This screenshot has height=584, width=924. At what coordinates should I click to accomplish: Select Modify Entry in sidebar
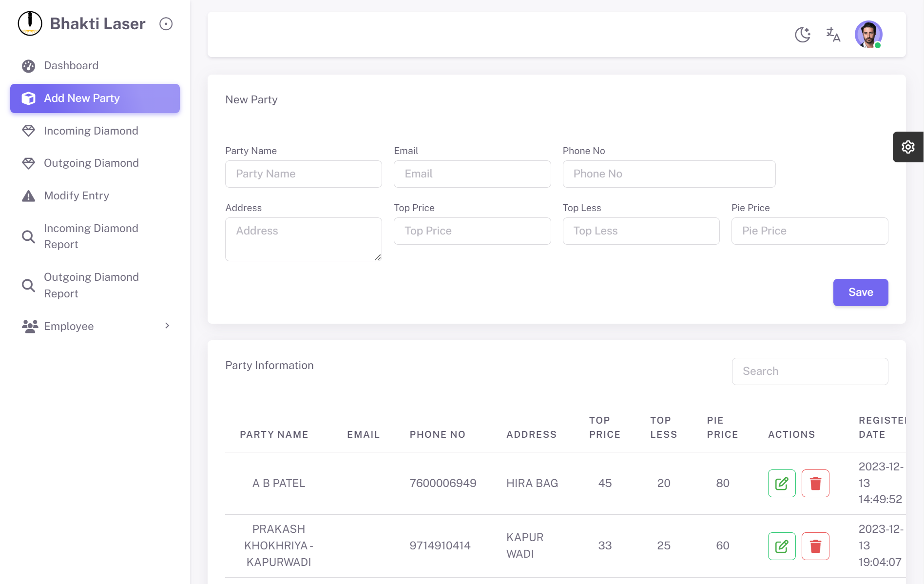[x=77, y=195]
